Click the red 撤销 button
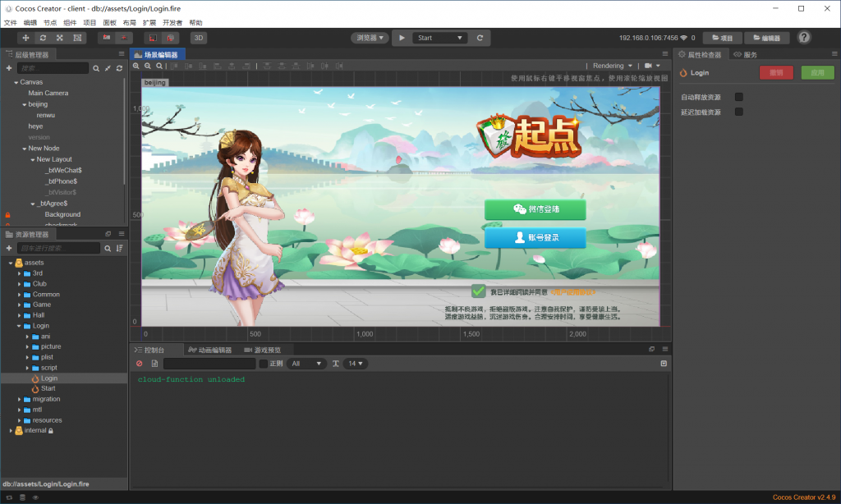This screenshot has width=841, height=504. 776,73
